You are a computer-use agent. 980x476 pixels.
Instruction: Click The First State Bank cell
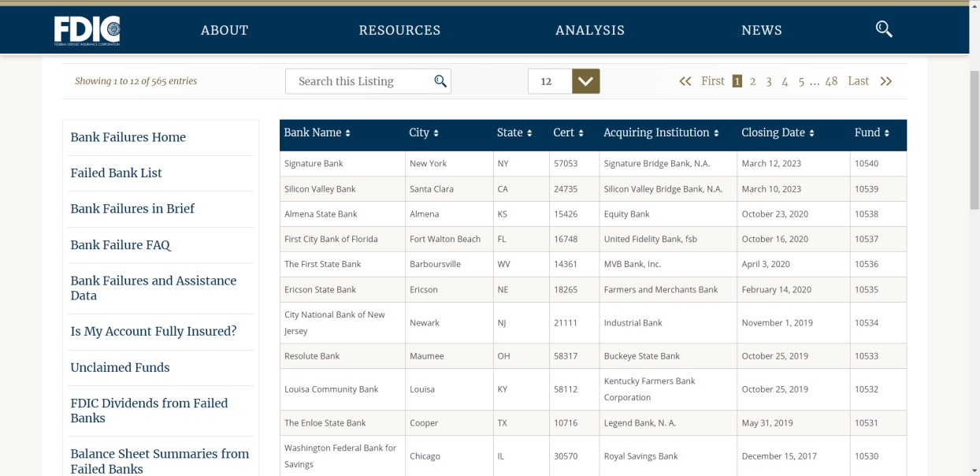coord(342,265)
